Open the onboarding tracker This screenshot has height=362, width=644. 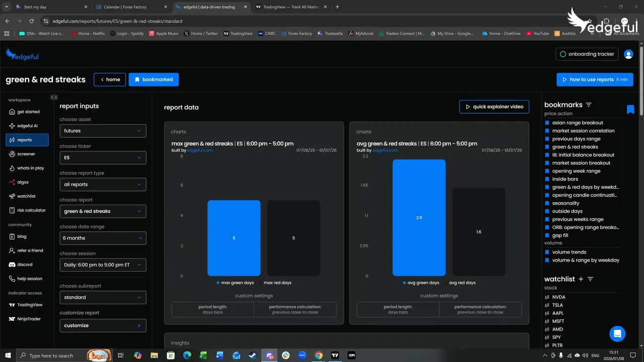587,54
